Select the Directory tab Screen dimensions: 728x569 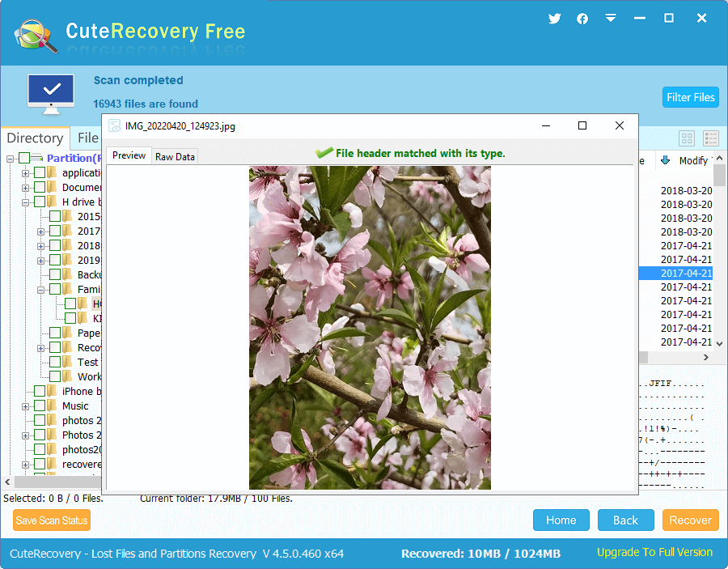(x=35, y=138)
